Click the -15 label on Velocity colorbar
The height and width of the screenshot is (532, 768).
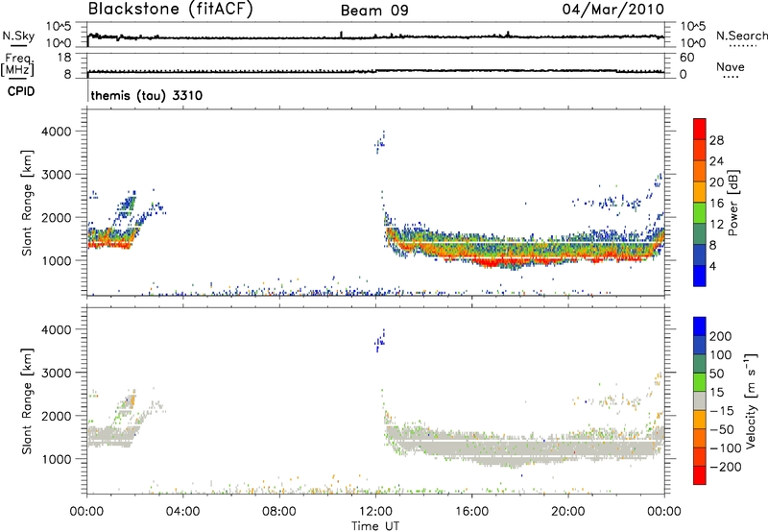(x=722, y=410)
